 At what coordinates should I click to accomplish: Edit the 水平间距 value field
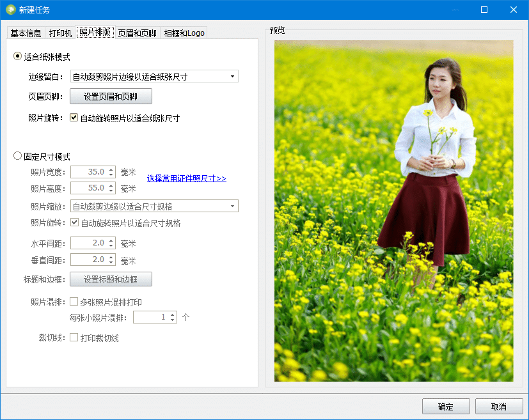pos(88,243)
